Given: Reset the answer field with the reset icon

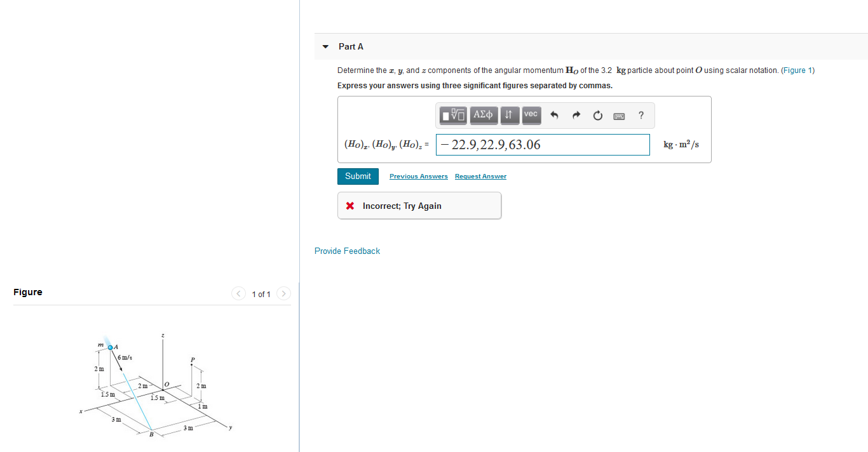Looking at the screenshot, I should 597,115.
